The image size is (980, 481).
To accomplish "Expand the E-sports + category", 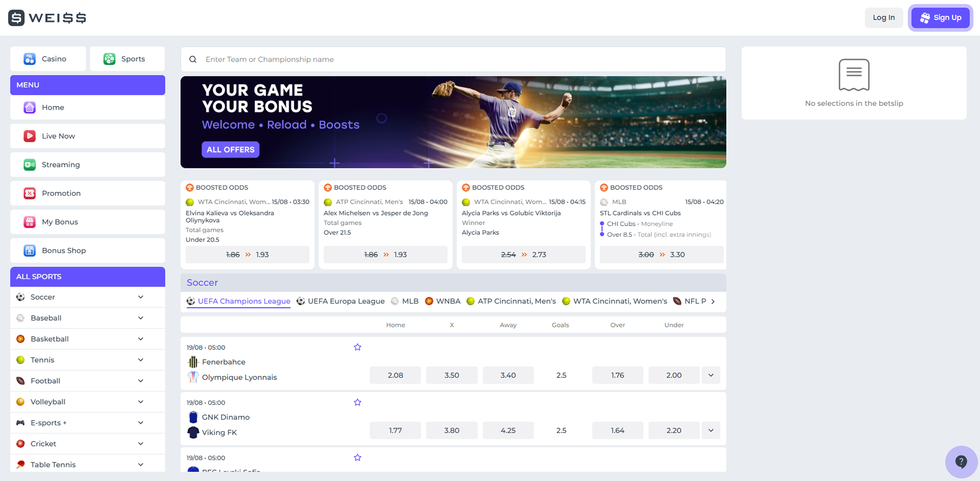I will pos(141,422).
